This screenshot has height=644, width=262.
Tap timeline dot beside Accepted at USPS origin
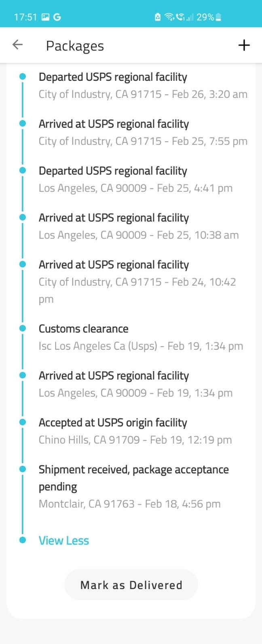[23, 422]
